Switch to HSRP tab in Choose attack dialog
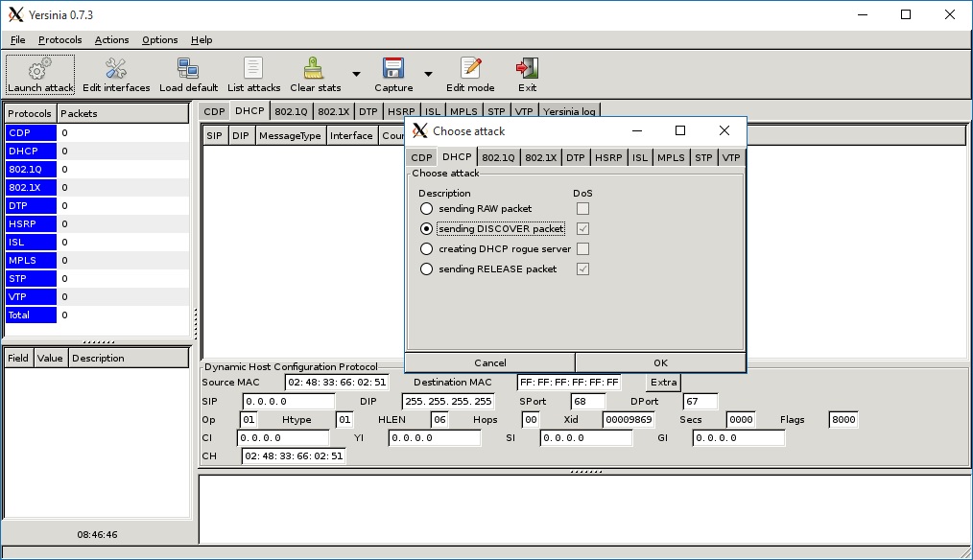The image size is (973, 560). 607,158
